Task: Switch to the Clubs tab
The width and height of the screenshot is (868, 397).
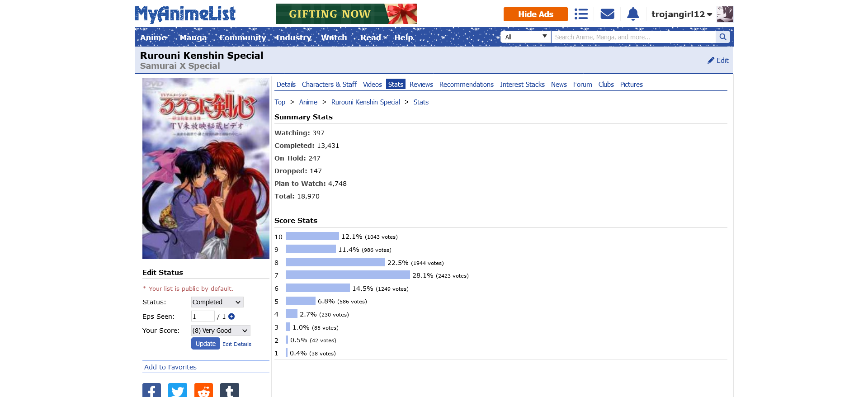Action: click(x=606, y=85)
